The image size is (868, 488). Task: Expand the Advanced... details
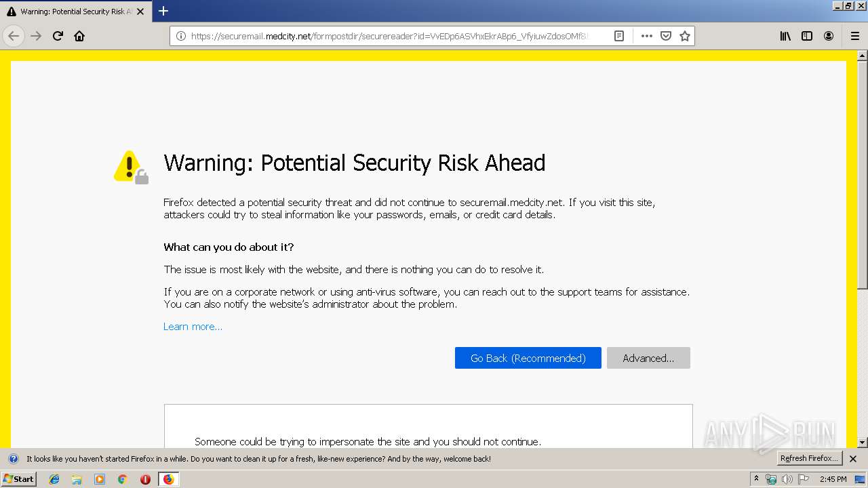point(648,358)
